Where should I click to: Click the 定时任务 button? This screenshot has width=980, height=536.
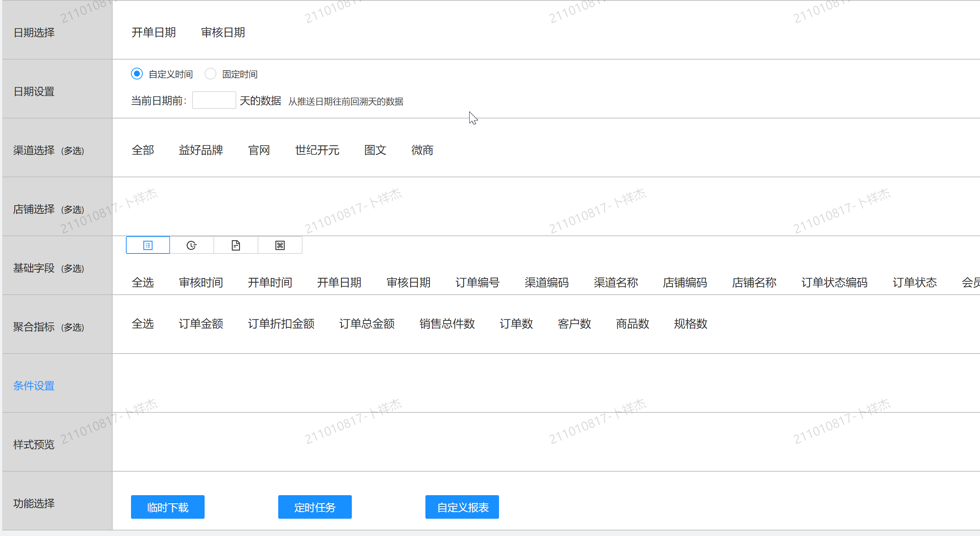[x=315, y=507]
